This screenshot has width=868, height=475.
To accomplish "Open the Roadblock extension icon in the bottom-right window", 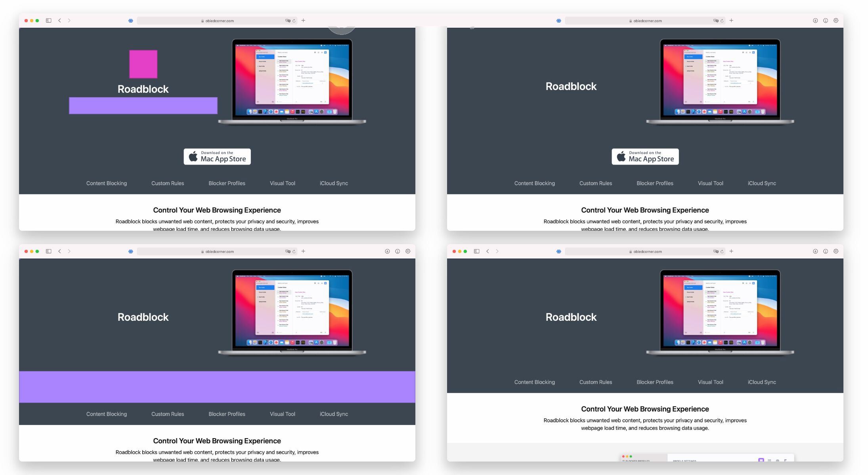I will pyautogui.click(x=559, y=251).
